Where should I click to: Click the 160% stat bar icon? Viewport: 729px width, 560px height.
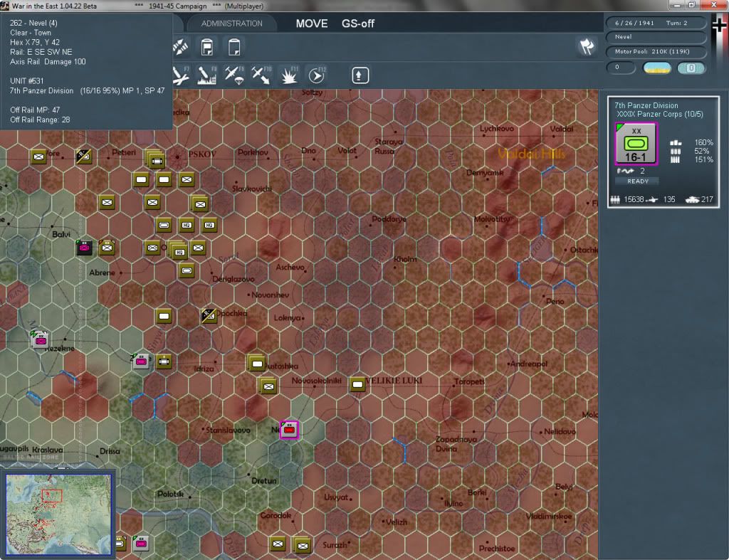click(x=676, y=143)
